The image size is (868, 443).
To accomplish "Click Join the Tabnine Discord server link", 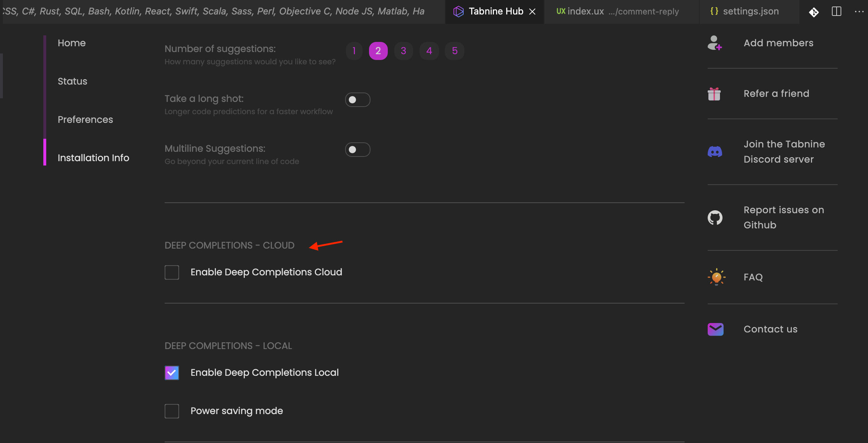I will 784,152.
